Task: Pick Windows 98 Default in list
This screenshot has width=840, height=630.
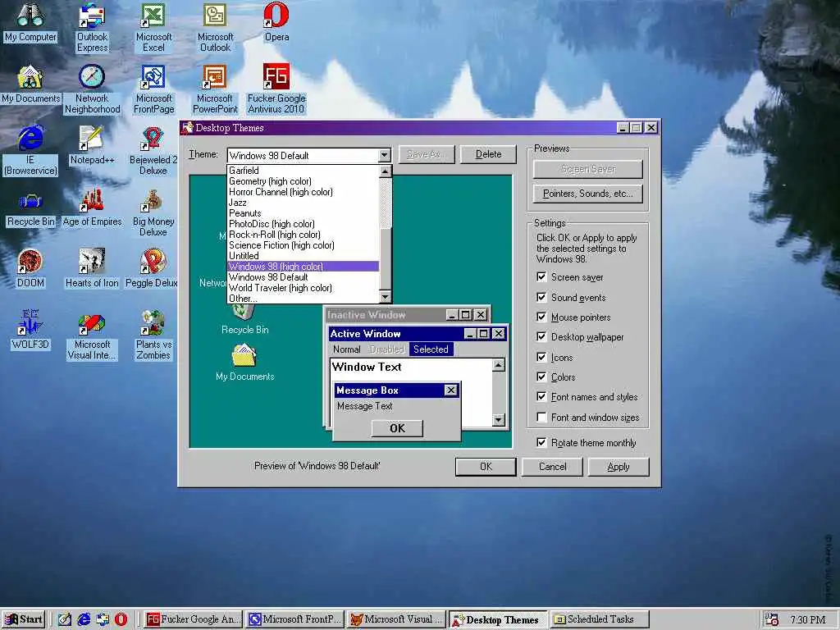Action: [x=304, y=277]
